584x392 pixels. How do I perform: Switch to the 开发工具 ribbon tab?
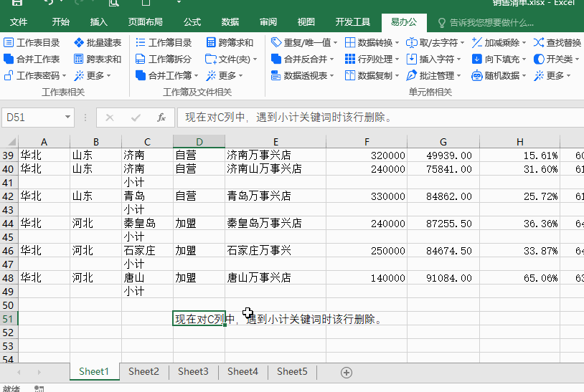tap(352, 22)
